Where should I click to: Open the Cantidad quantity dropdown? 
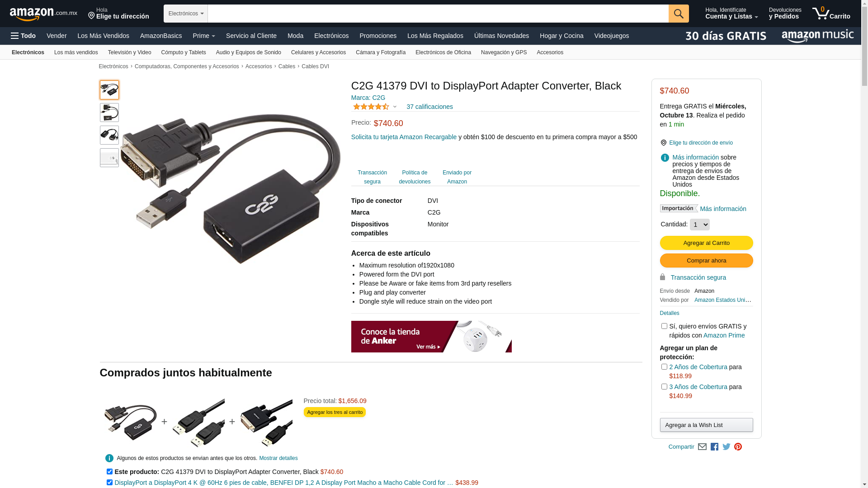[699, 225]
